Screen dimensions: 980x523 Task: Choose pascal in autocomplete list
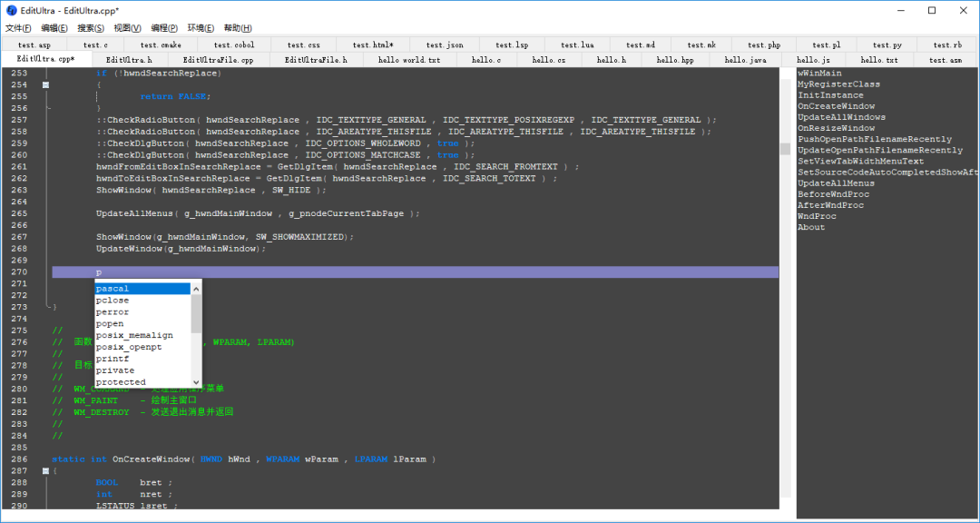[x=142, y=289]
